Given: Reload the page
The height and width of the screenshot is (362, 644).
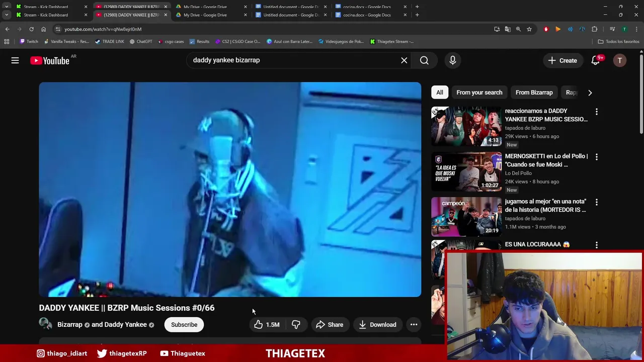Looking at the screenshot, I should click(x=31, y=29).
